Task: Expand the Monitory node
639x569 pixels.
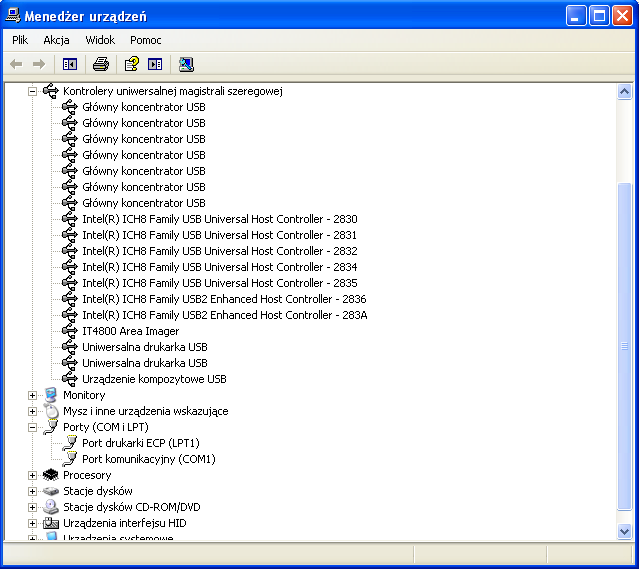Action: pos(32,395)
